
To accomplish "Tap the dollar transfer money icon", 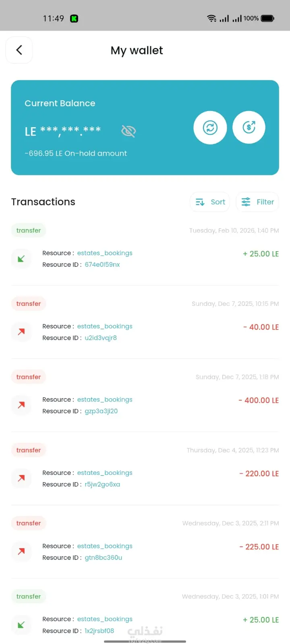I will click(249, 127).
